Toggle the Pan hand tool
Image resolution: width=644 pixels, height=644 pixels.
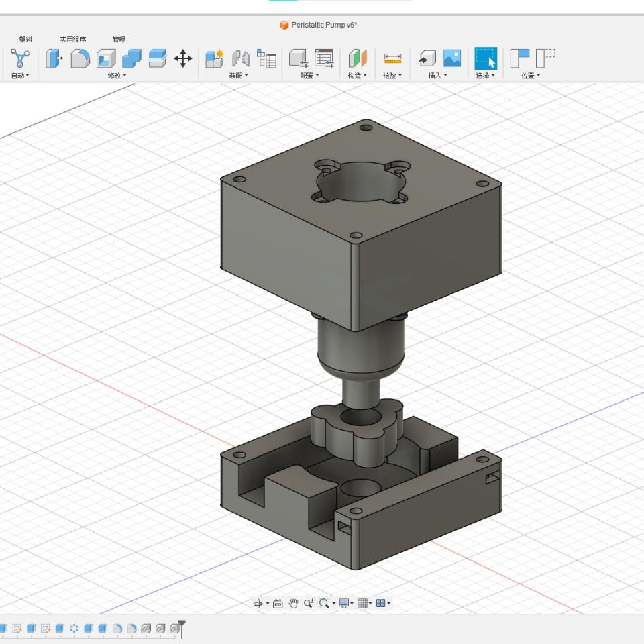[293, 604]
